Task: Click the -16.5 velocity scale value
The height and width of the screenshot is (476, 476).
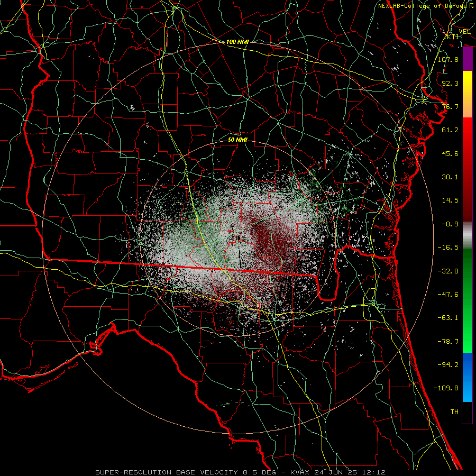Action: (448, 248)
